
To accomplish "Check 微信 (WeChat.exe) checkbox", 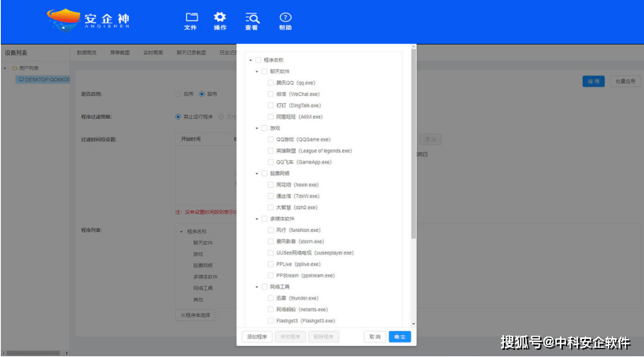I will pos(270,94).
